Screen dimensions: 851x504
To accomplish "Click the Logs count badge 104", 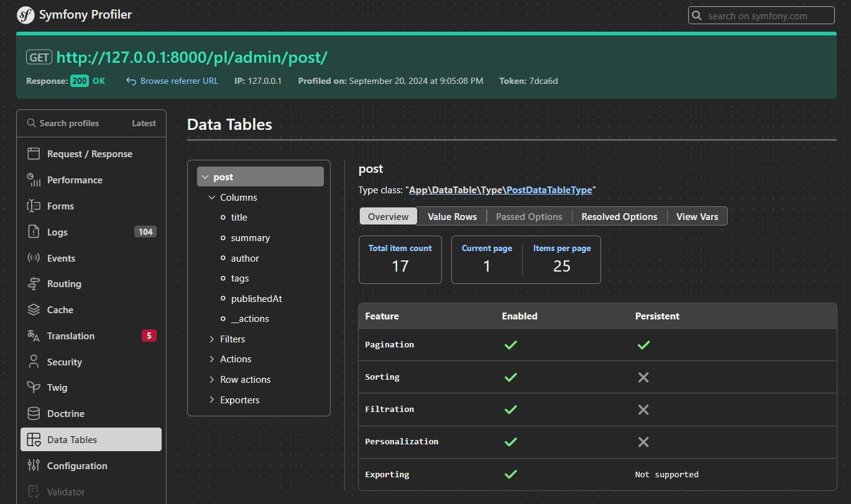I will pos(145,232).
